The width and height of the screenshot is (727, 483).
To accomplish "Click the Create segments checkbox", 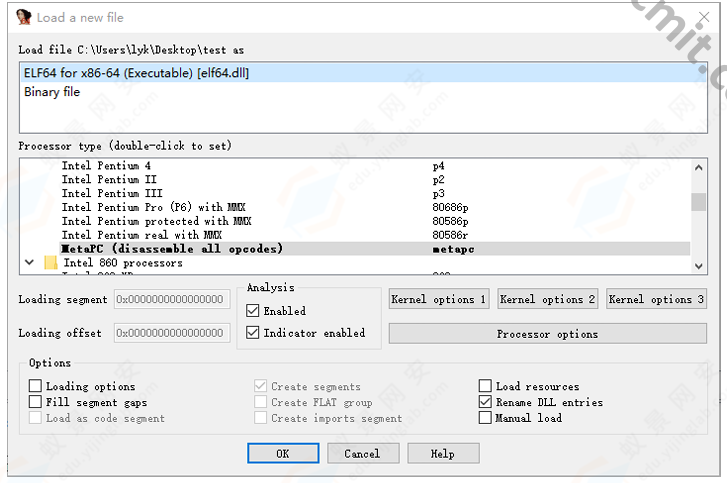I will [261, 386].
